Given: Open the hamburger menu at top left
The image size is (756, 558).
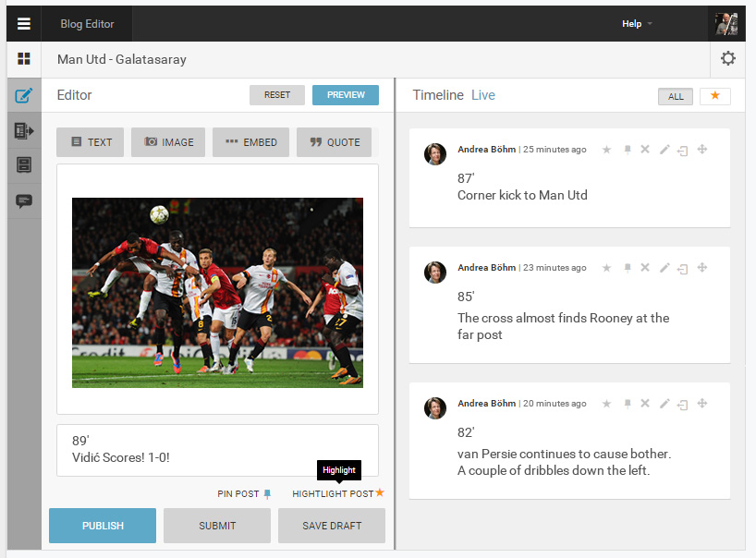Looking at the screenshot, I should coord(23,23).
